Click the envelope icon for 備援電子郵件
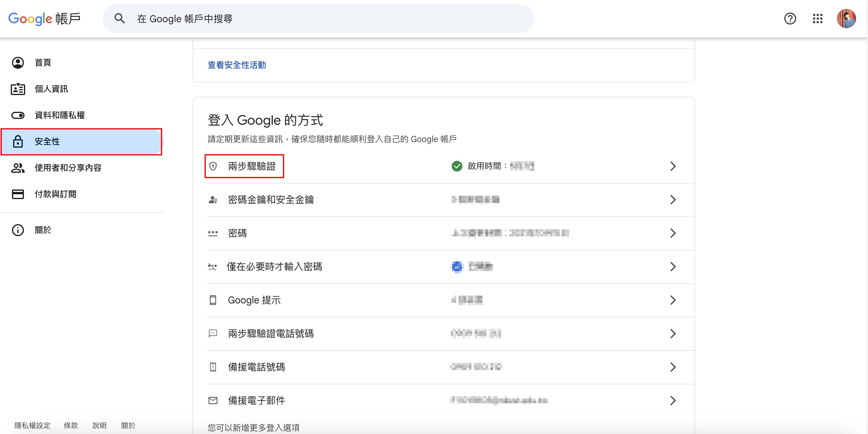This screenshot has height=434, width=868. (x=213, y=400)
